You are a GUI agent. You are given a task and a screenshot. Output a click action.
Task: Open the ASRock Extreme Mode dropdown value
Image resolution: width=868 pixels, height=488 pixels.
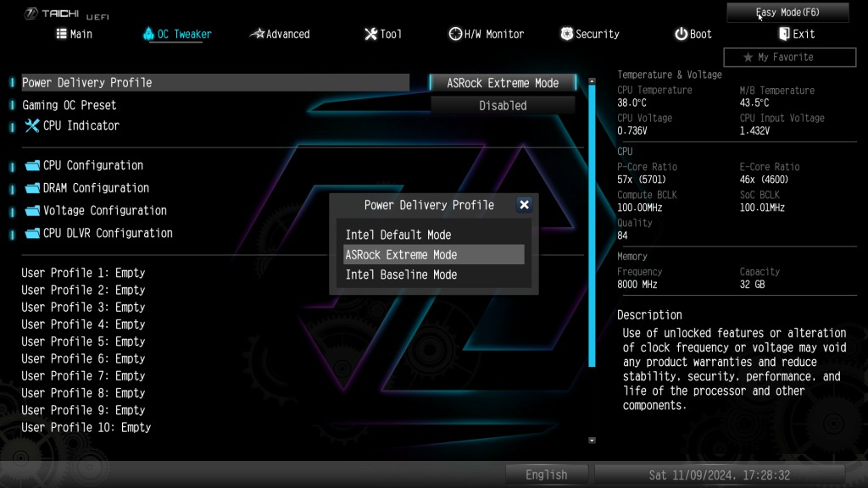503,83
